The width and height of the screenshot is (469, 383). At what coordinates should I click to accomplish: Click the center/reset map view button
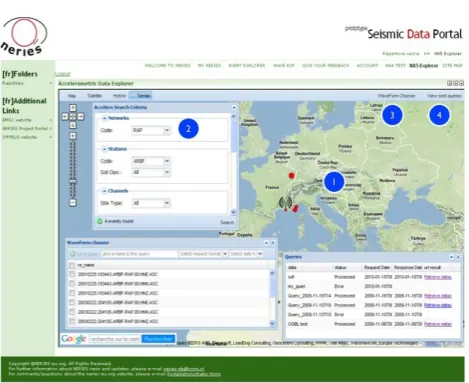73,116
